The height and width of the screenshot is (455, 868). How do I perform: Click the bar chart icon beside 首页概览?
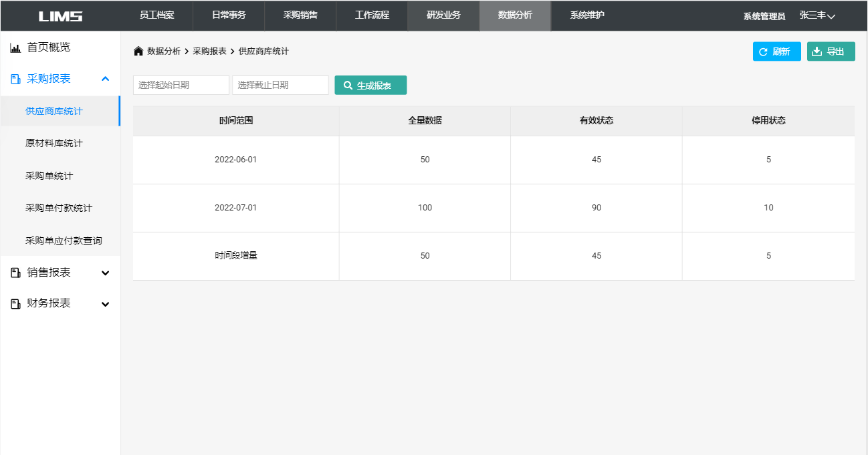click(x=15, y=47)
